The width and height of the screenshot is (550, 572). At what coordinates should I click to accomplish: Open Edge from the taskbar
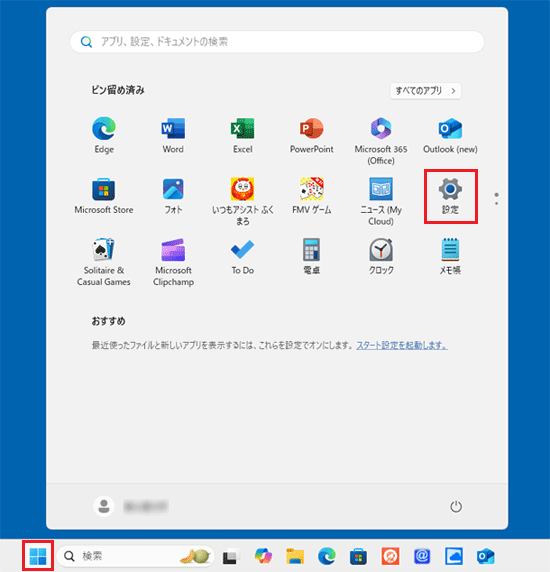(x=327, y=556)
